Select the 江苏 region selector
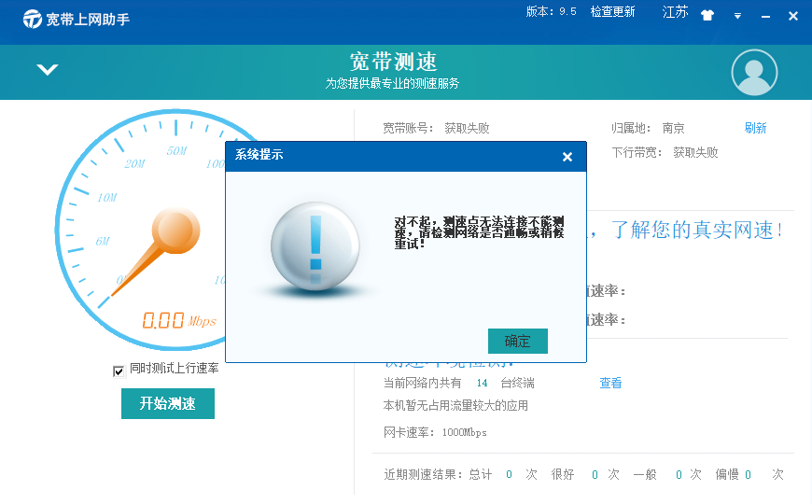 [x=675, y=12]
